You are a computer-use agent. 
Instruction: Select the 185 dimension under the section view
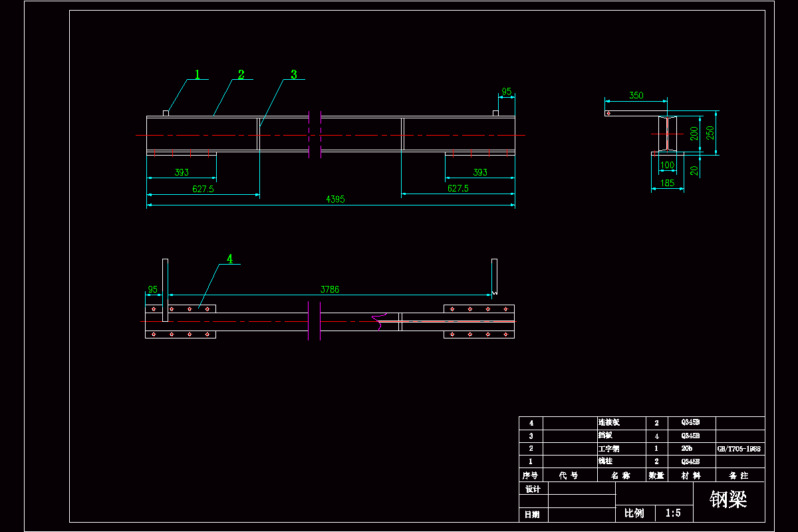point(668,182)
